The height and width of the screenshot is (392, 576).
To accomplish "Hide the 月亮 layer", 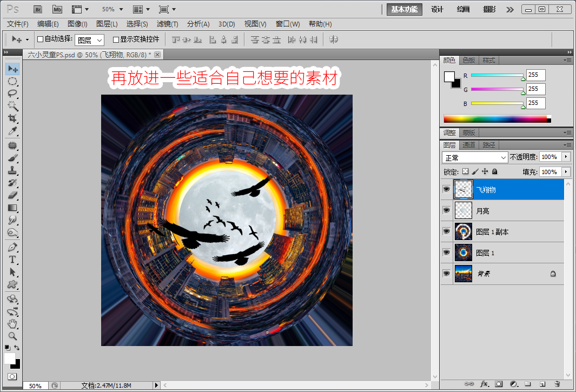I will point(446,210).
